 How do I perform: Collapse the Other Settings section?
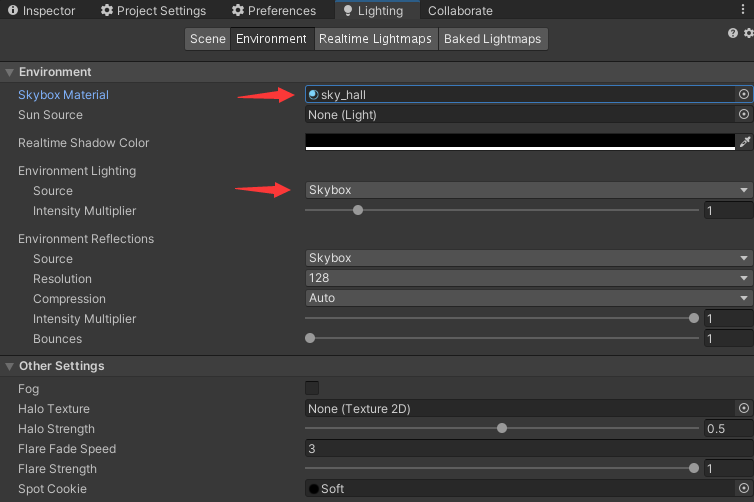coord(9,366)
